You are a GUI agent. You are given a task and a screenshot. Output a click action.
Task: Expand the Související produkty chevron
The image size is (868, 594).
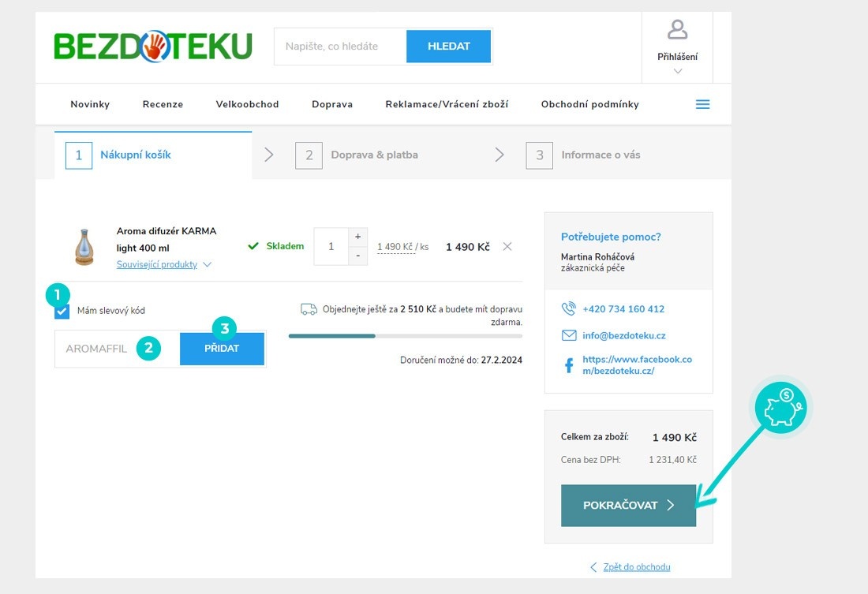tap(207, 264)
